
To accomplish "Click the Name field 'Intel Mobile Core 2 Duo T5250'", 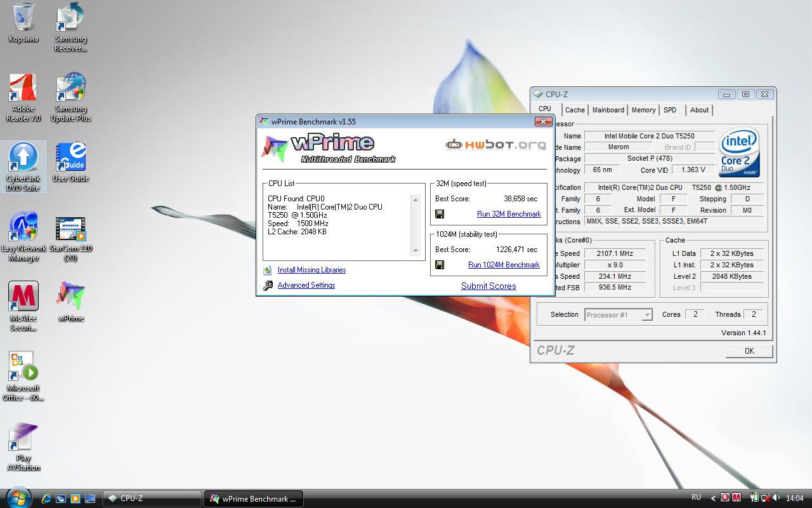I will [x=649, y=136].
